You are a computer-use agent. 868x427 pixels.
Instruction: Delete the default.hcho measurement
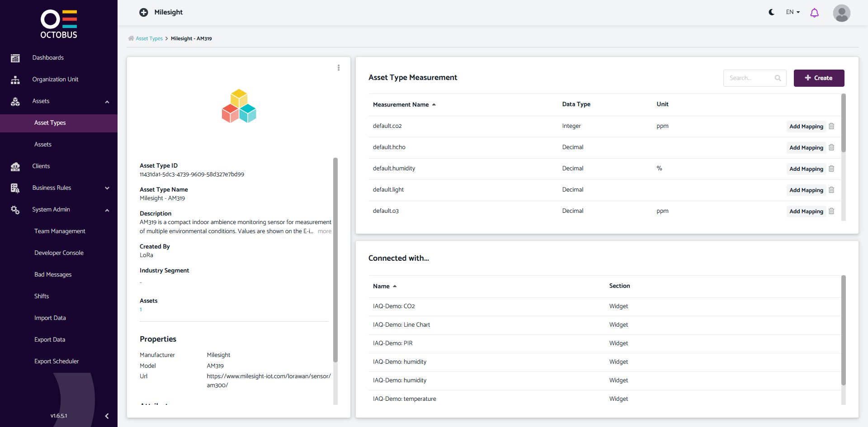pyautogui.click(x=831, y=147)
